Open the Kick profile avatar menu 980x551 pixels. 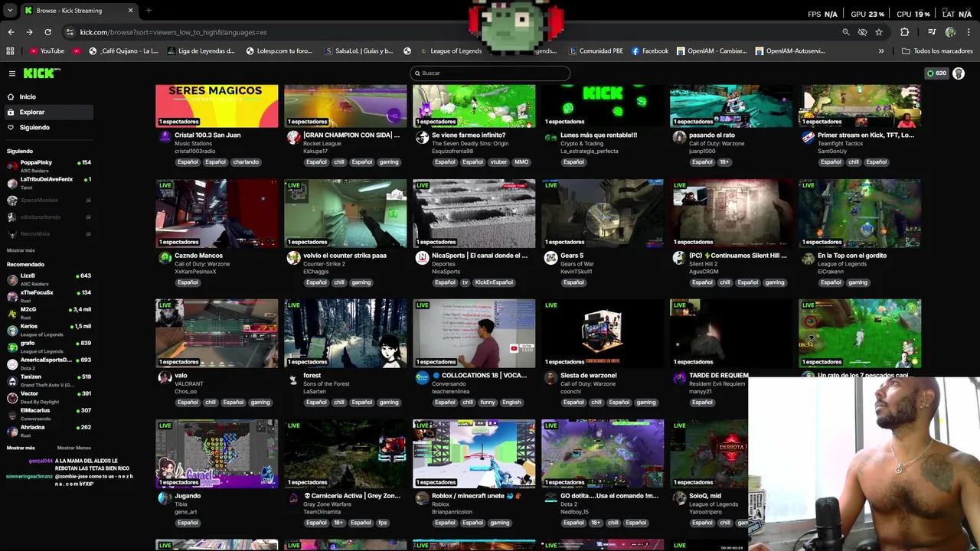[x=959, y=73]
